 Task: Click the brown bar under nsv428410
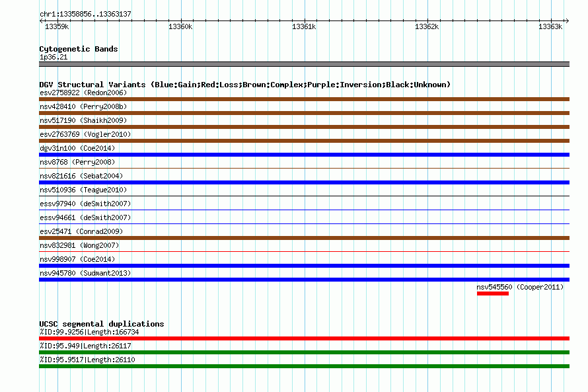(x=304, y=113)
